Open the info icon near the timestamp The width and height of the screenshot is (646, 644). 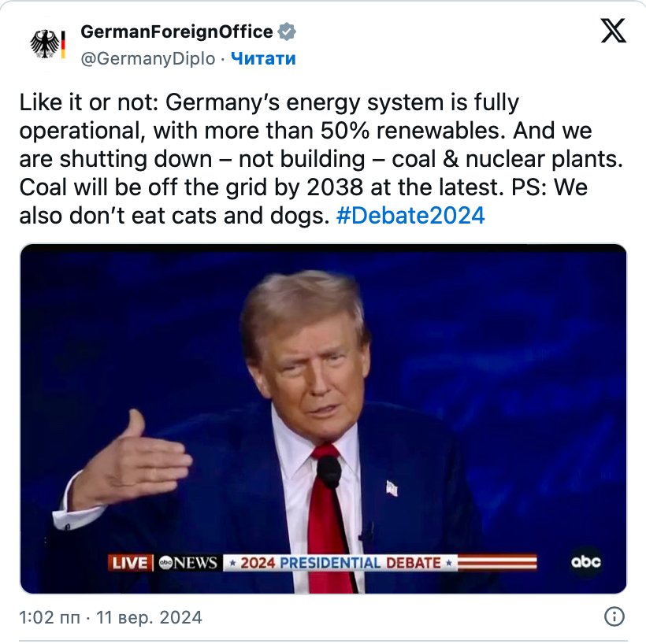(x=614, y=616)
